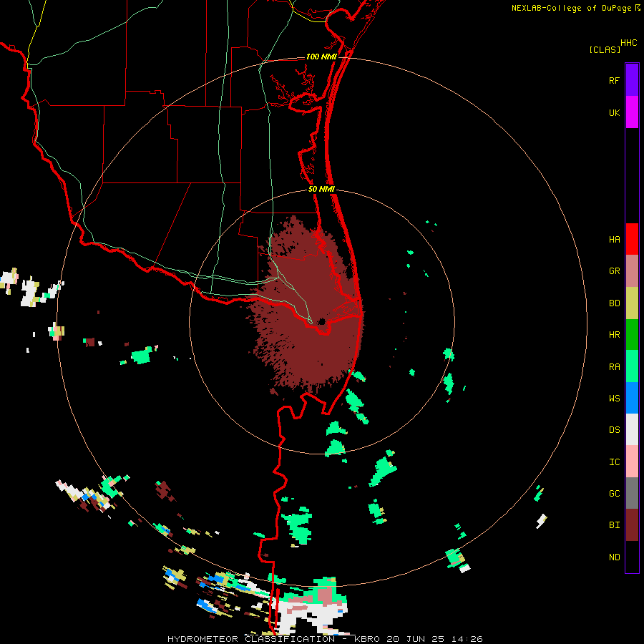Click the 'ND' legend label
The width and height of the screenshot is (644, 644).
click(614, 557)
